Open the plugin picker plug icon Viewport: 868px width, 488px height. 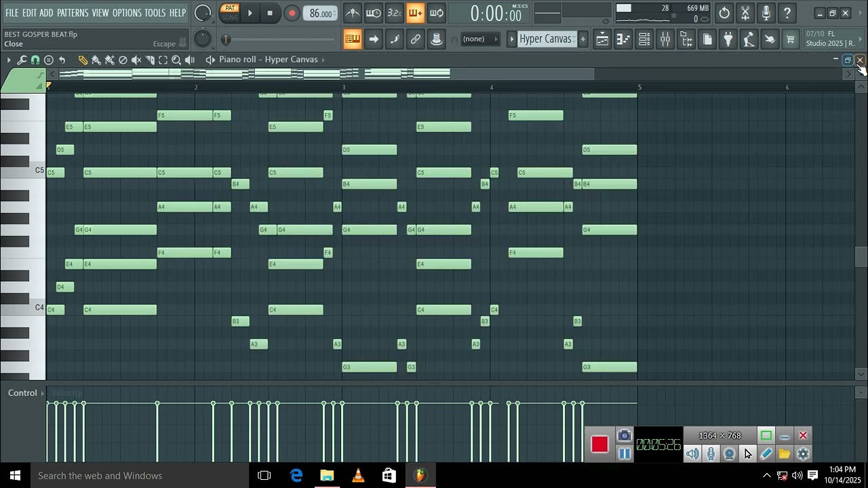click(728, 39)
